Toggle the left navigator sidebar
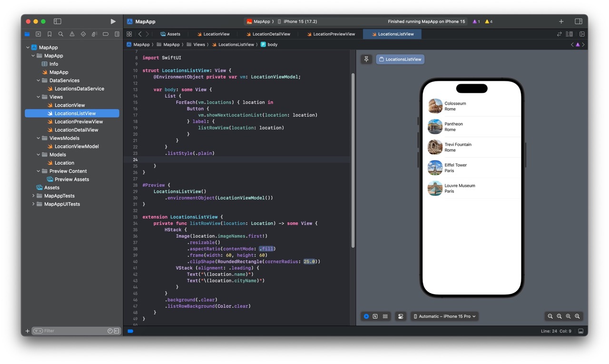 pyautogui.click(x=58, y=21)
